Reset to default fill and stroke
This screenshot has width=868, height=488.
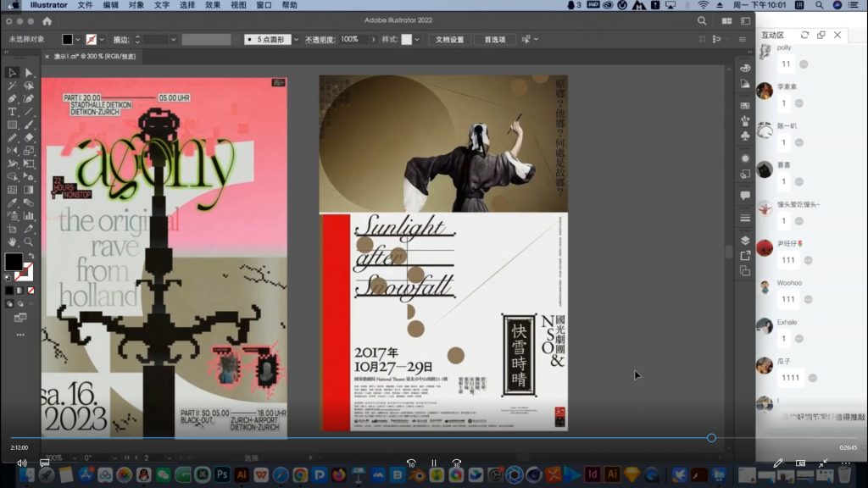[x=8, y=277]
